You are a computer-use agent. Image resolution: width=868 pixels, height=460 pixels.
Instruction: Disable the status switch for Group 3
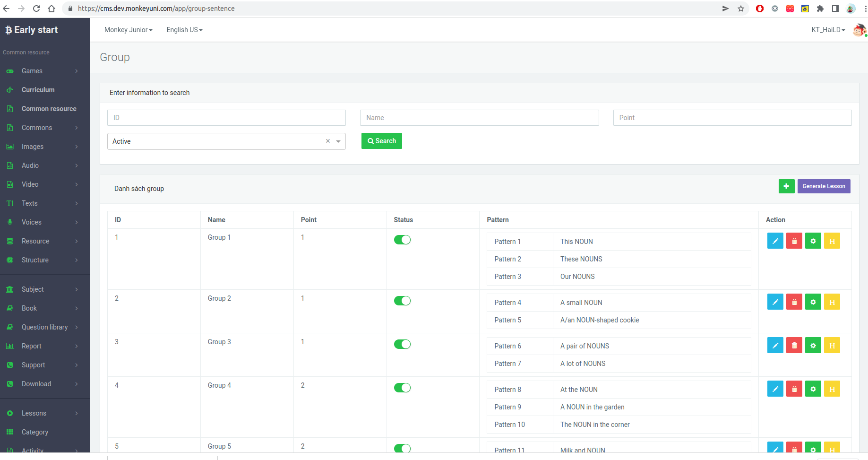pos(402,344)
